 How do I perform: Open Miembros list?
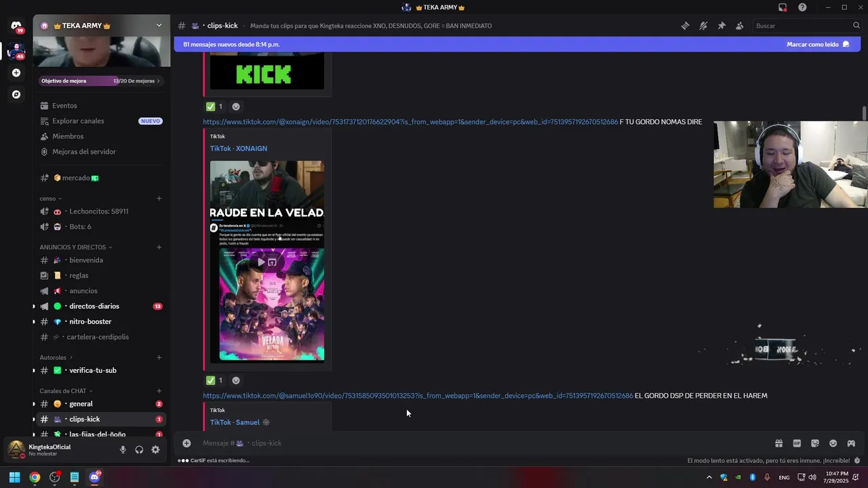(x=102, y=136)
